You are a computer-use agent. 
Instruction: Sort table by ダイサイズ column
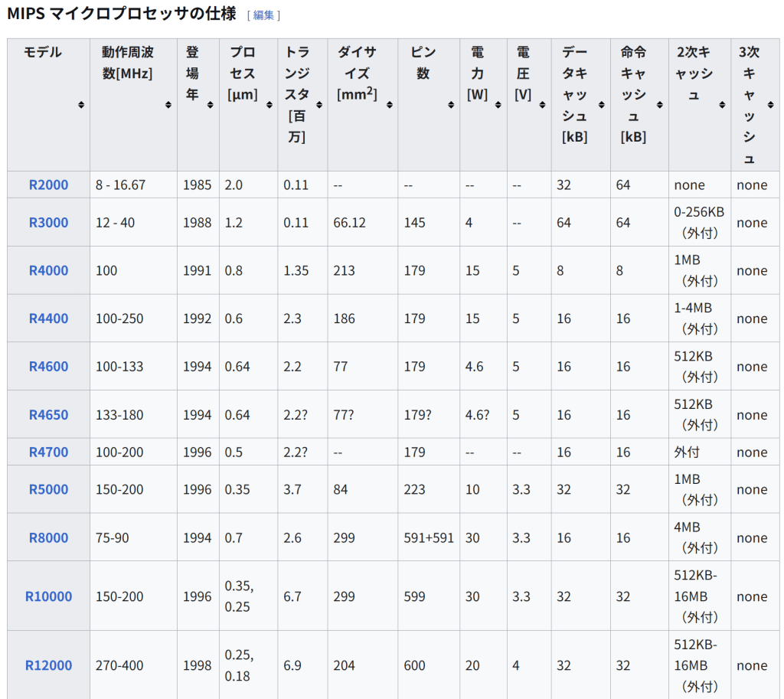pos(389,105)
